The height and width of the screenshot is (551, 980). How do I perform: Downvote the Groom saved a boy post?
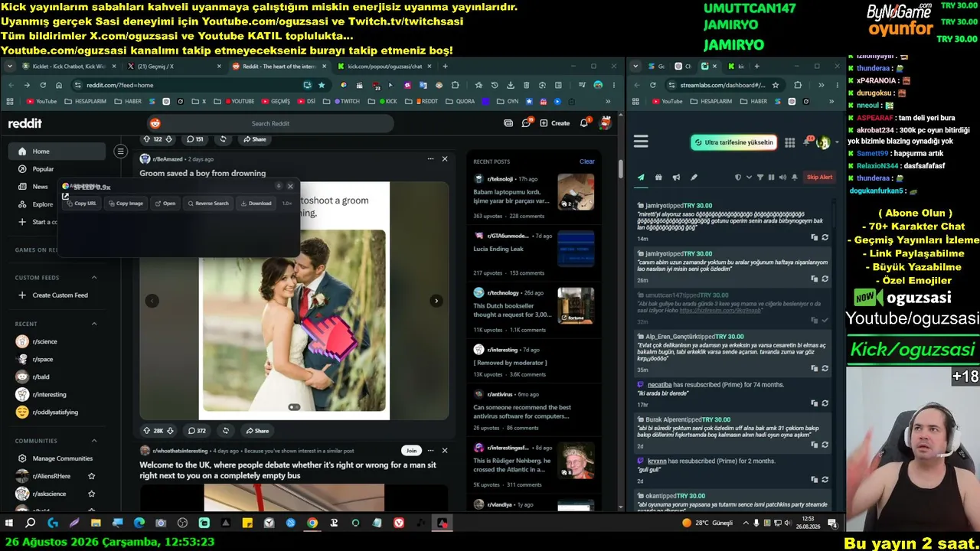tap(170, 431)
